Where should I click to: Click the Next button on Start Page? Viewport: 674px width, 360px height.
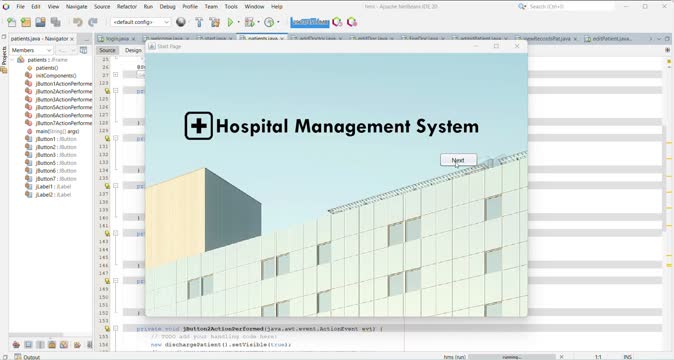tap(458, 160)
